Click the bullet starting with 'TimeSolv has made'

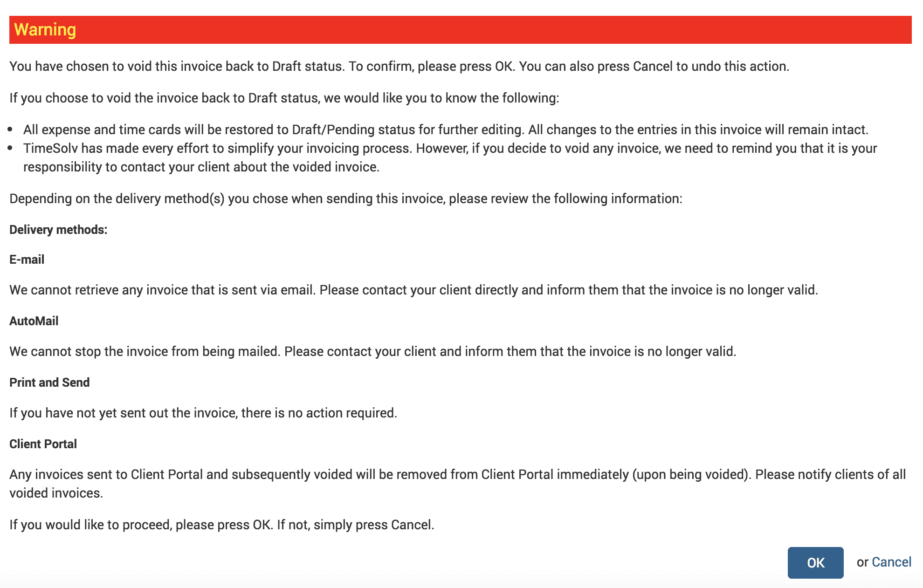450,157
